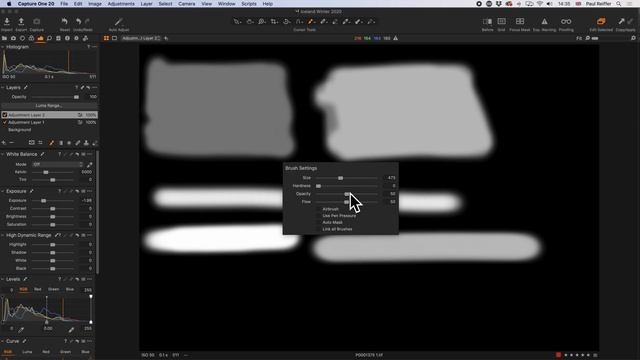Open the Scripts menu
The width and height of the screenshot is (640, 360).
(249, 4)
